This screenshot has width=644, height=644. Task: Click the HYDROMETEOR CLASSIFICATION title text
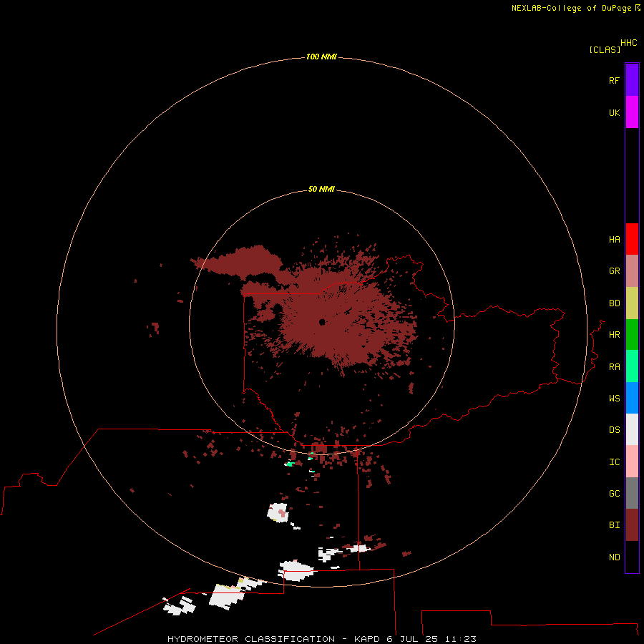pos(251,639)
